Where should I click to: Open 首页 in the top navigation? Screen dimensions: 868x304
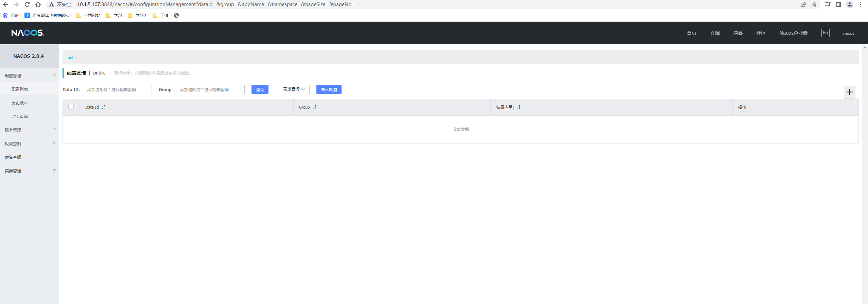[692, 33]
